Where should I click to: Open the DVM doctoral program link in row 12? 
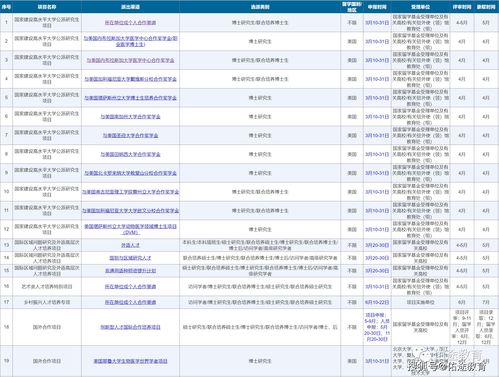coord(130,229)
